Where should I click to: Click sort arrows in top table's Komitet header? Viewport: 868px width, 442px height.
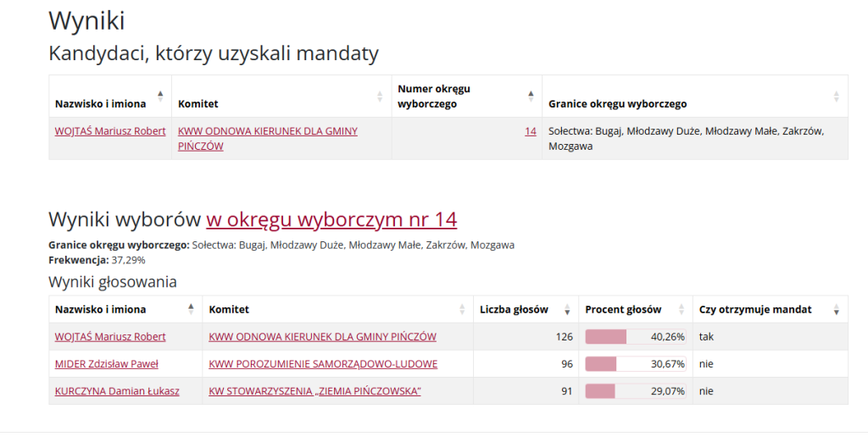pyautogui.click(x=380, y=96)
